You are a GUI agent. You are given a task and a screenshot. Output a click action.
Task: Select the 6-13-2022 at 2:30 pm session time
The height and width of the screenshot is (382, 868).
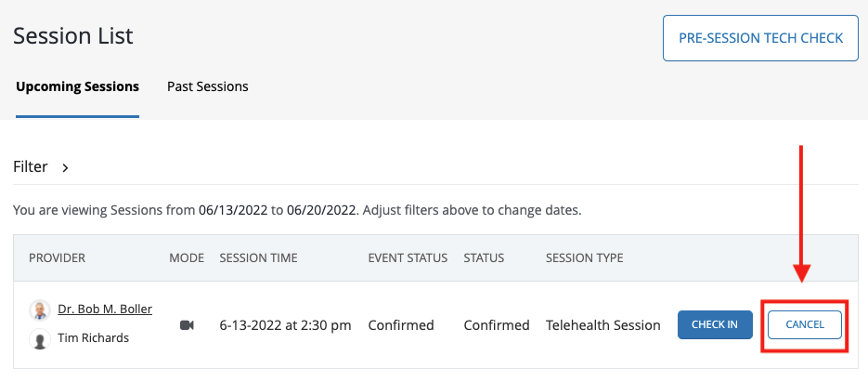(286, 325)
